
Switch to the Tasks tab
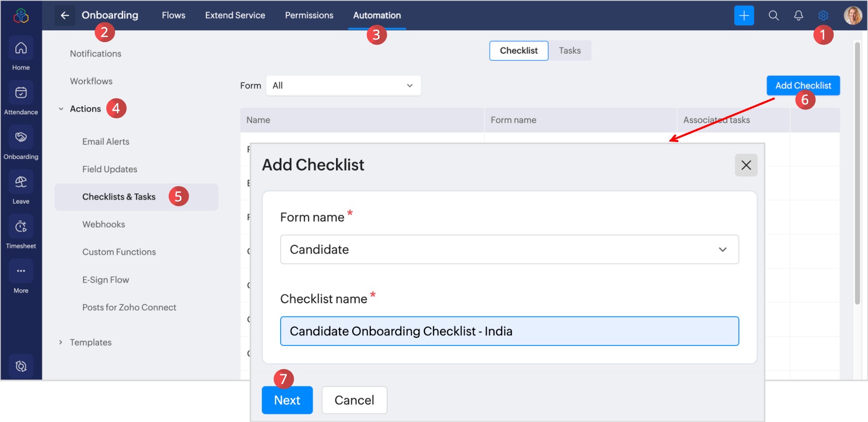570,51
